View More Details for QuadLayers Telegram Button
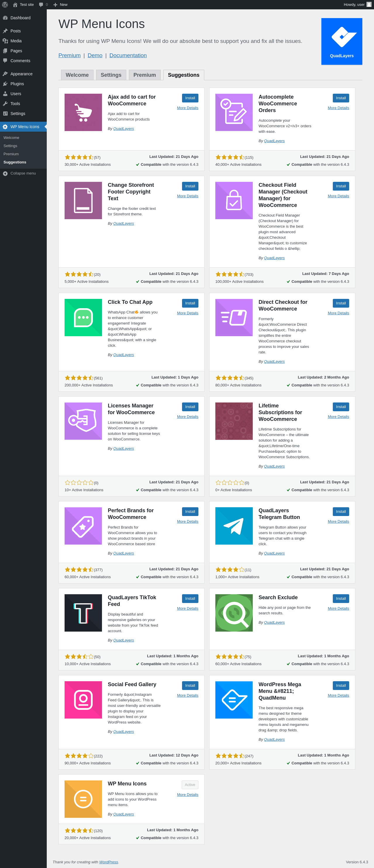Image resolution: width=374 pixels, height=868 pixels. pyautogui.click(x=338, y=522)
